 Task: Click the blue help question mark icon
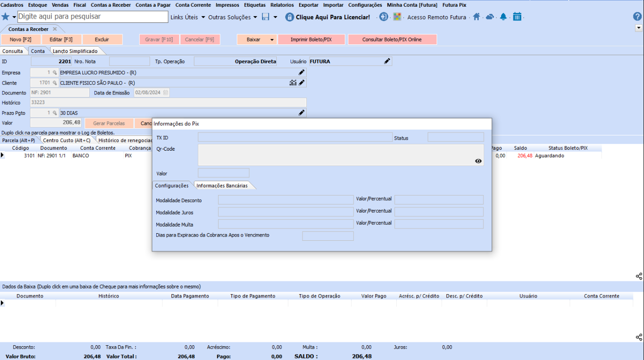pyautogui.click(x=637, y=17)
